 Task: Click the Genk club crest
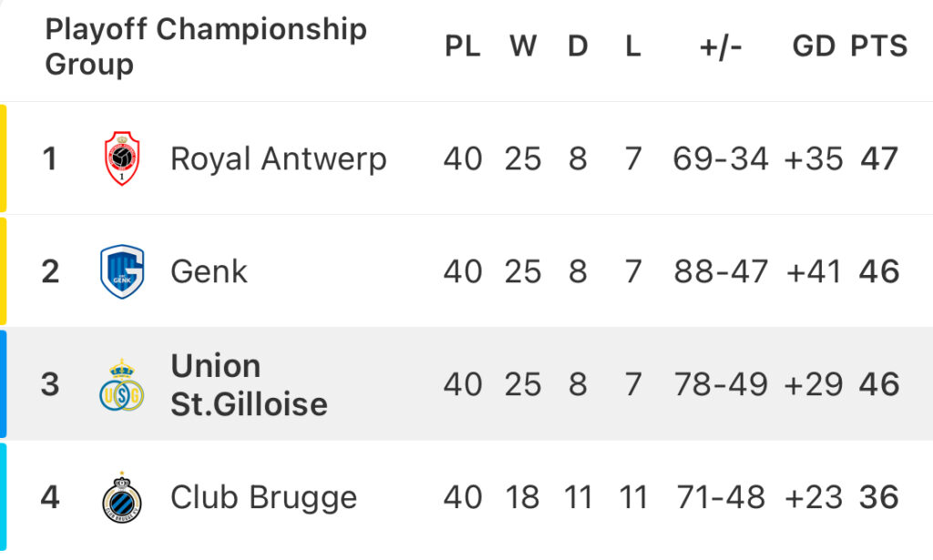pos(122,271)
